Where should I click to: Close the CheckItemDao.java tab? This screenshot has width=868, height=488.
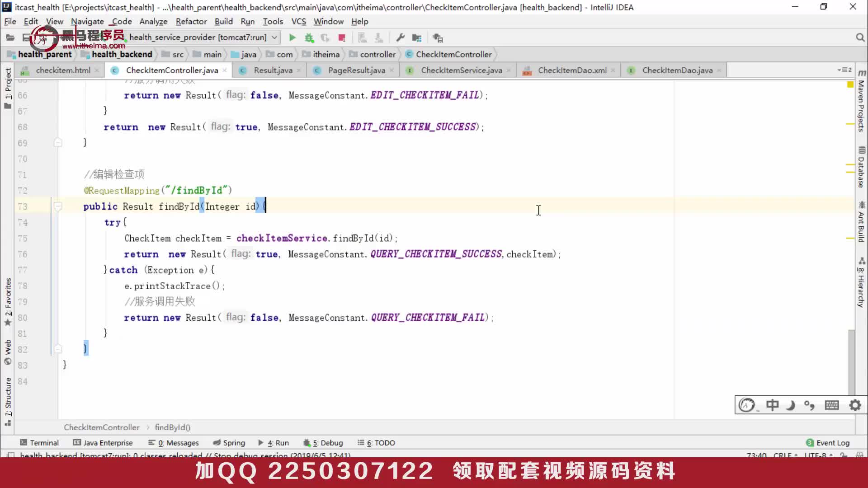pos(719,70)
